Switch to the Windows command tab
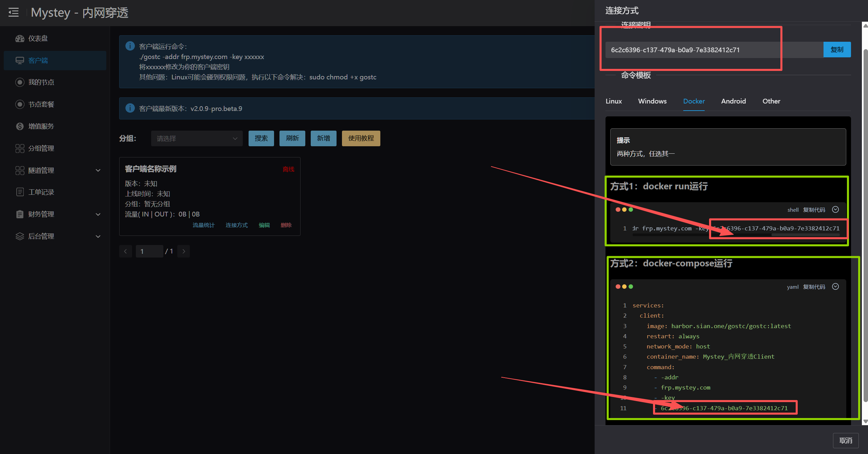Screen dimensions: 868x454 pos(652,101)
